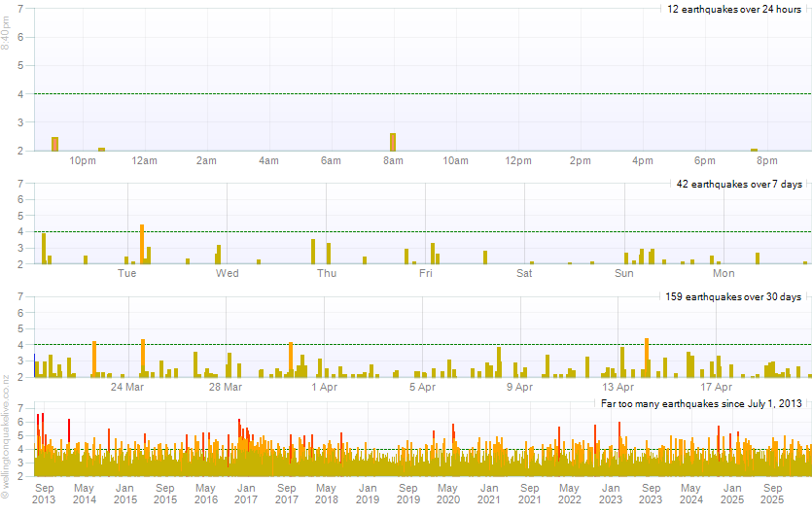Select the orange bar just after 13 Apr
The height and width of the screenshot is (515, 812).
[x=647, y=357]
